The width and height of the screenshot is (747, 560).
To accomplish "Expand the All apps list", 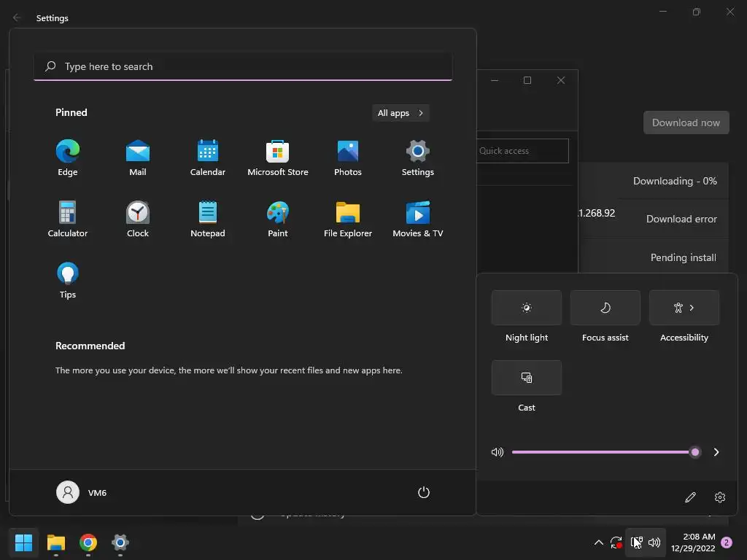I will pos(400,113).
